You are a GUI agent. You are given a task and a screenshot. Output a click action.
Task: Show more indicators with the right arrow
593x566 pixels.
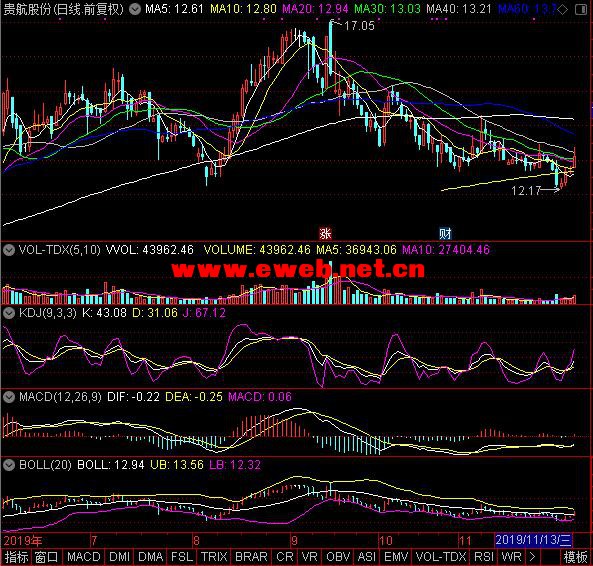pos(532,557)
